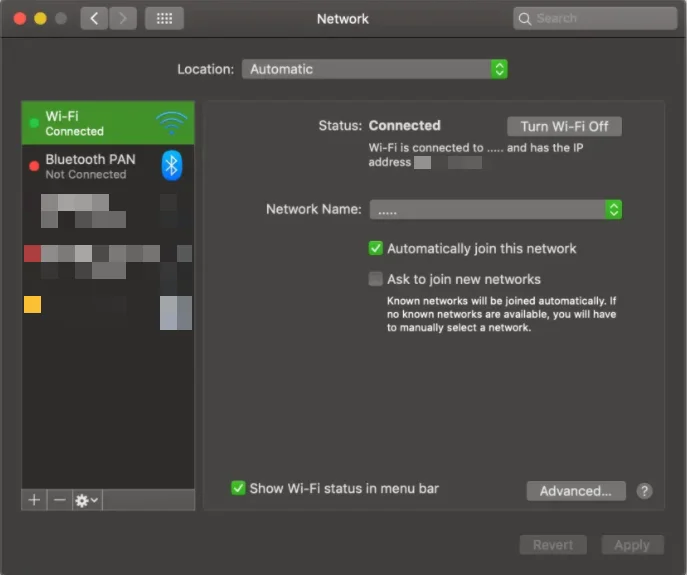
Task: Go back with the left arrow
Action: pos(94,18)
